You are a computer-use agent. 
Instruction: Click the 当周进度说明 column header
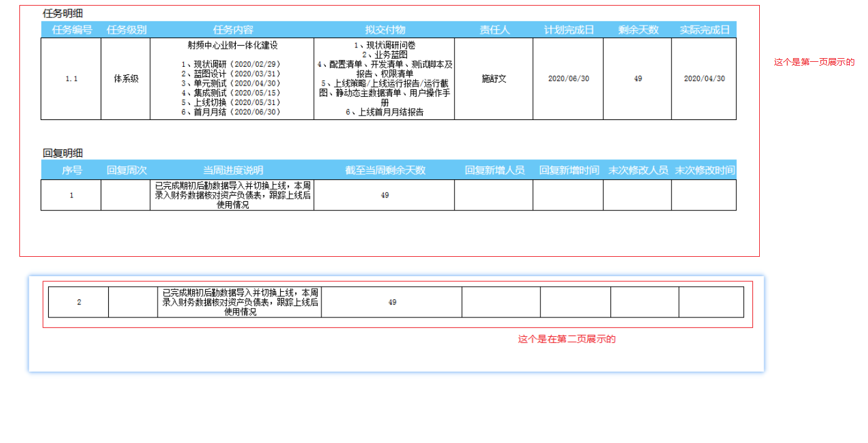coord(233,170)
